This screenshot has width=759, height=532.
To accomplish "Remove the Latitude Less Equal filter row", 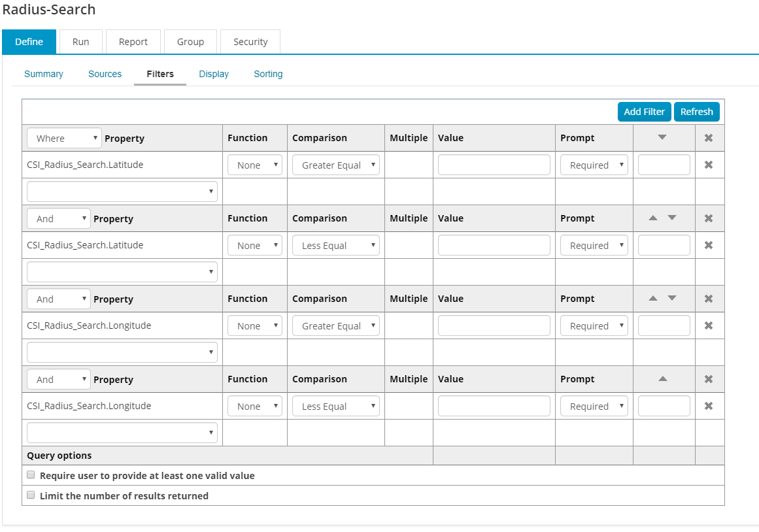I will [x=708, y=245].
